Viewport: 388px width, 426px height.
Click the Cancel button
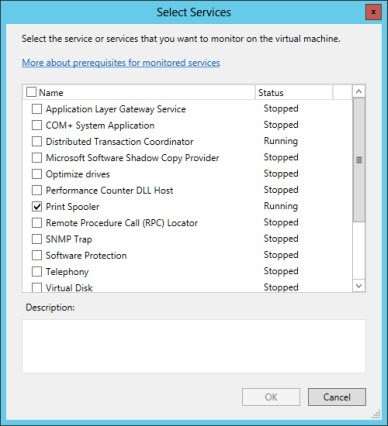click(337, 397)
